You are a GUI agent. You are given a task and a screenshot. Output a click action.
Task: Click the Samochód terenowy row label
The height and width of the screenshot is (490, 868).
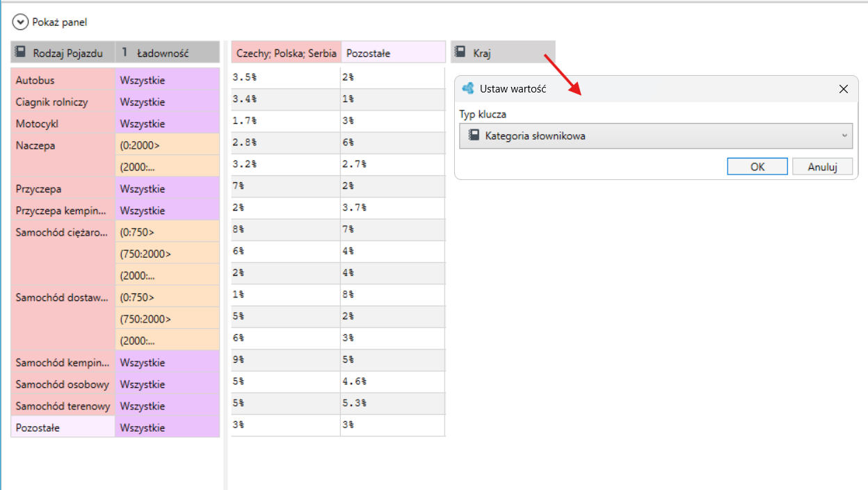coord(63,406)
